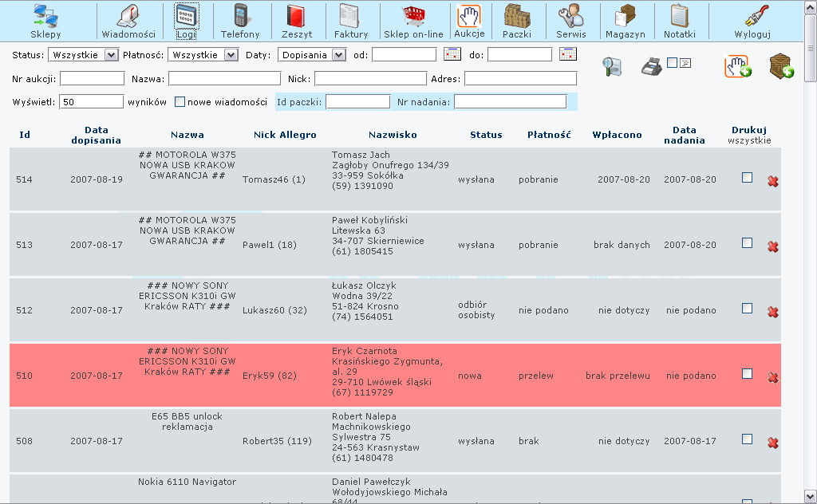Focus the Nick search field
The image size is (817, 504).
click(370, 79)
